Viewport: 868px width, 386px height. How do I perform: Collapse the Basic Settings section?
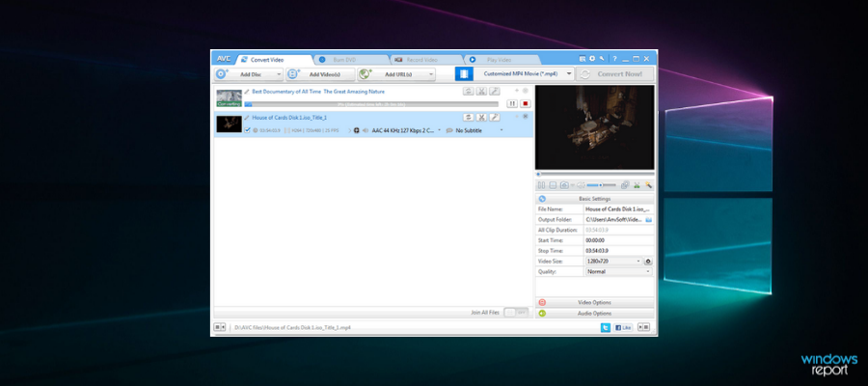(595, 199)
